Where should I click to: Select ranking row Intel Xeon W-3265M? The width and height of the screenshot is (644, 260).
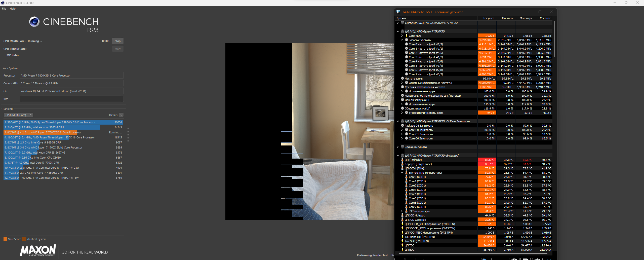point(63,127)
